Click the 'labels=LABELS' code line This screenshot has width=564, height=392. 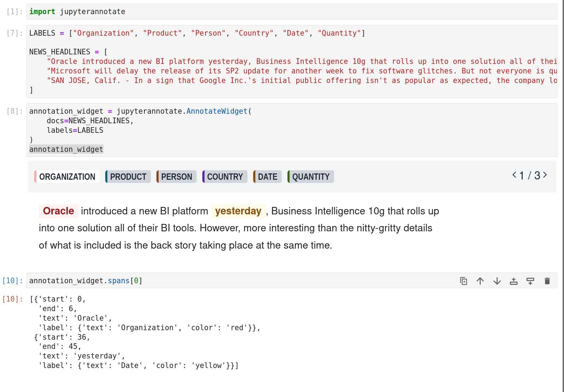pos(75,130)
